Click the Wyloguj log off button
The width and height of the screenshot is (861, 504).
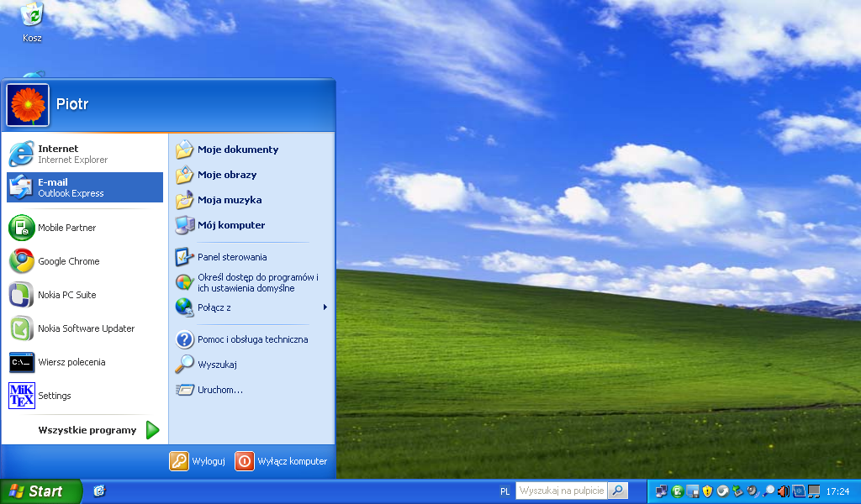coord(198,461)
